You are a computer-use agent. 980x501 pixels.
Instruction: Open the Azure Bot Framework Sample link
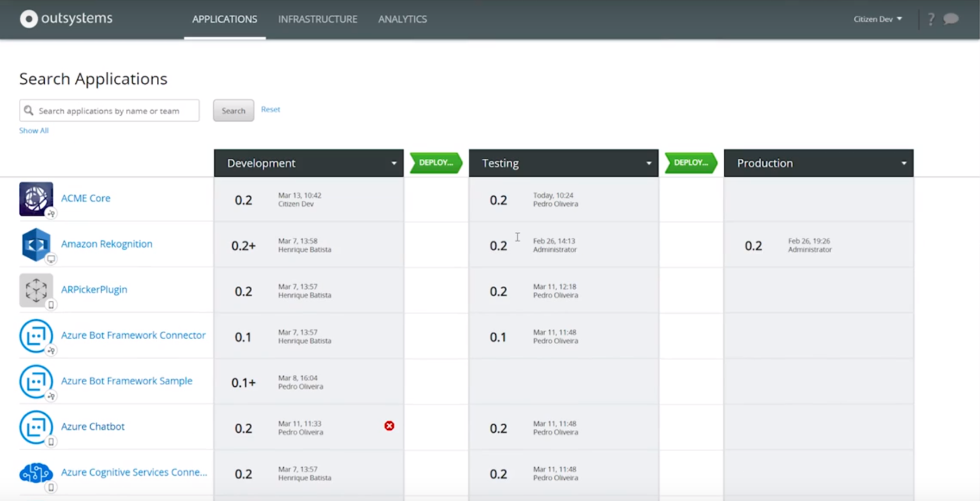click(127, 380)
